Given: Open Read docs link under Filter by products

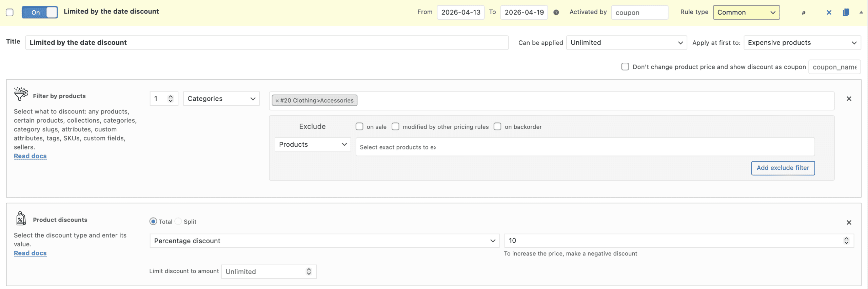Looking at the screenshot, I should pos(30,156).
